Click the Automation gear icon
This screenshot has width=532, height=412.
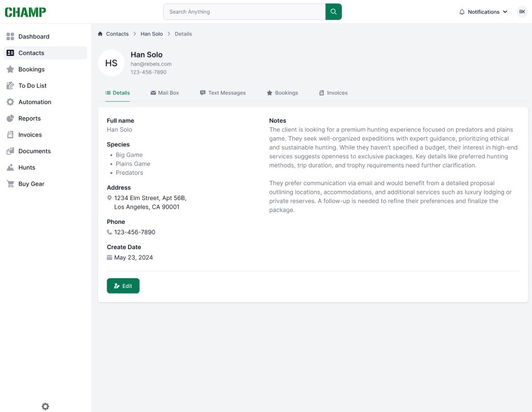[10, 102]
